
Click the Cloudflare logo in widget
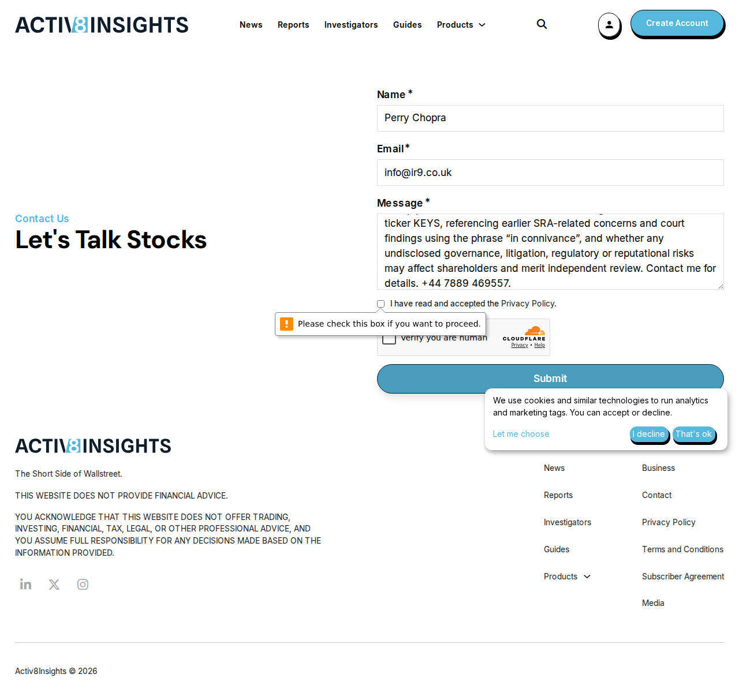click(x=524, y=334)
